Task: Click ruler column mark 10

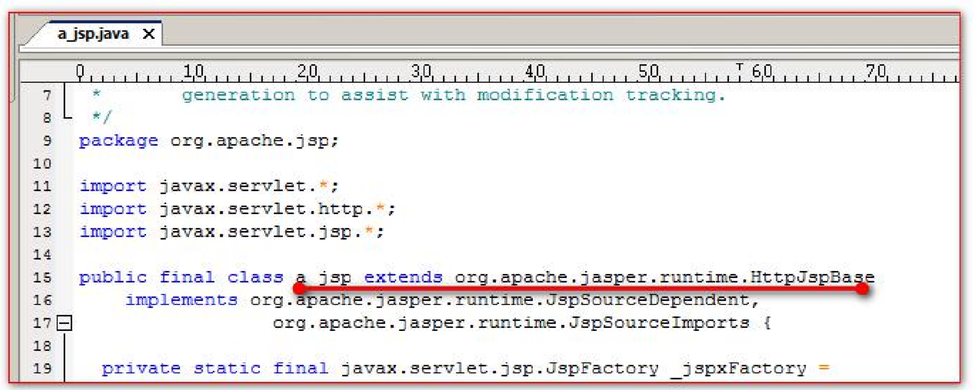Action: pyautogui.click(x=193, y=71)
